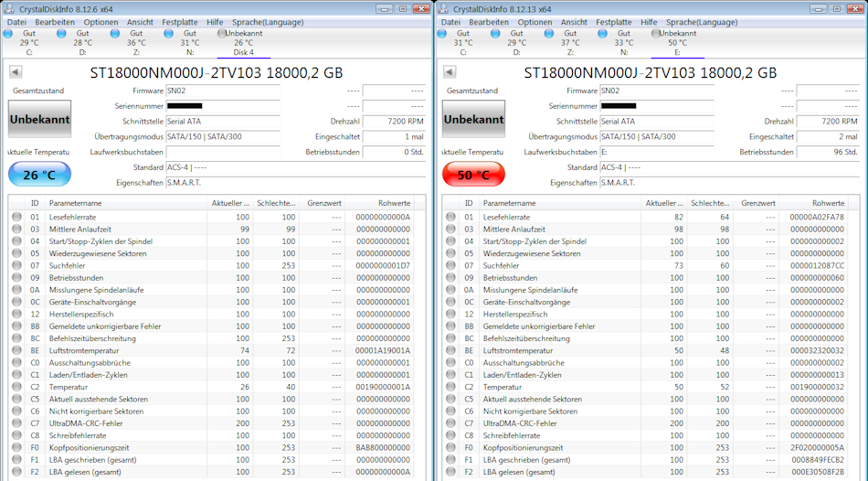Select Ausschaltungsabbrüche row in right window
Screen dimensions: 868x481
click(x=646, y=362)
